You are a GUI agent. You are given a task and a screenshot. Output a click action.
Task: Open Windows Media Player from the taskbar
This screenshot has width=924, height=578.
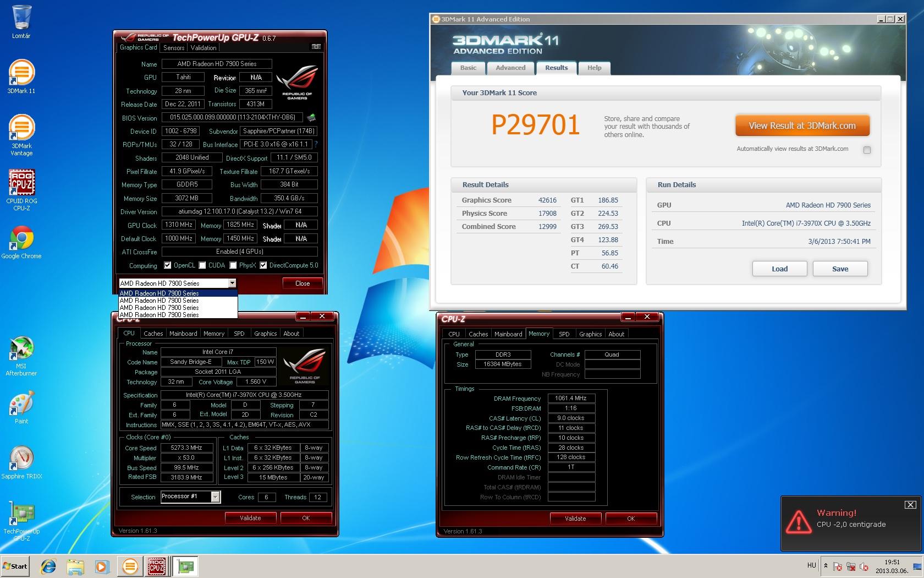[102, 566]
